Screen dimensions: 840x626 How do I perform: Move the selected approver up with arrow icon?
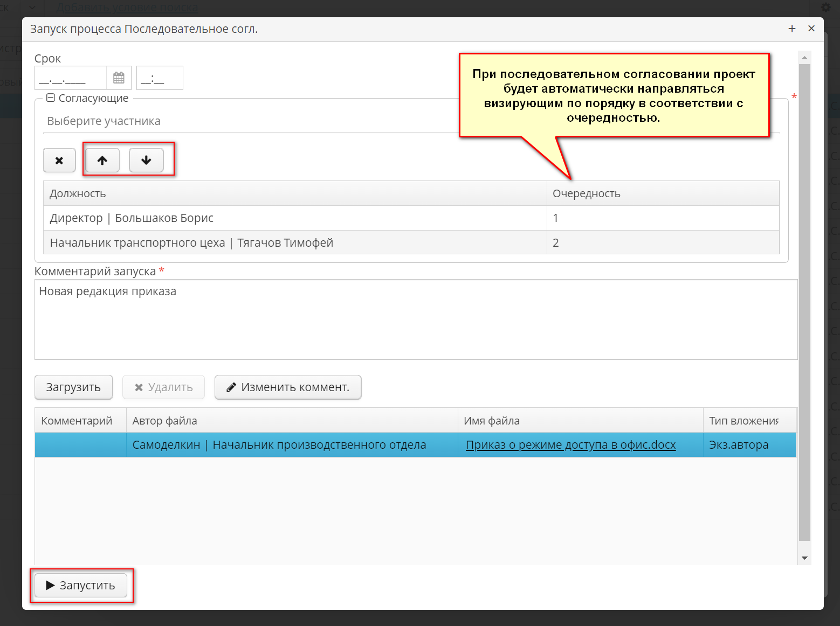click(x=102, y=160)
